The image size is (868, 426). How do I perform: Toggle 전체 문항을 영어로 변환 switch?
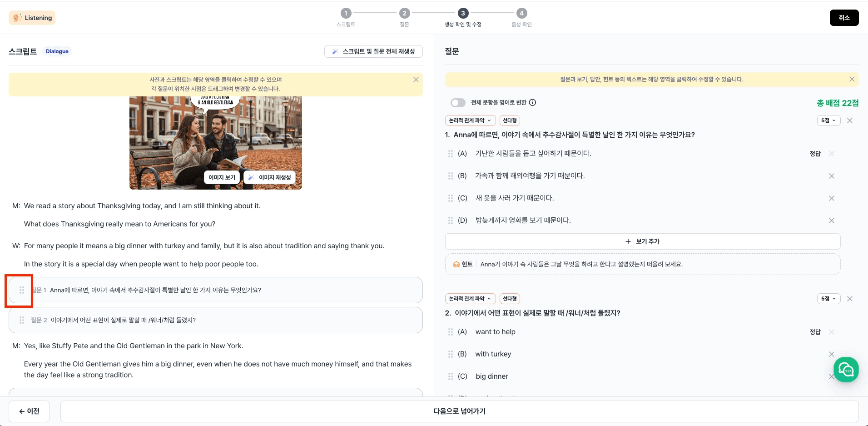(458, 103)
